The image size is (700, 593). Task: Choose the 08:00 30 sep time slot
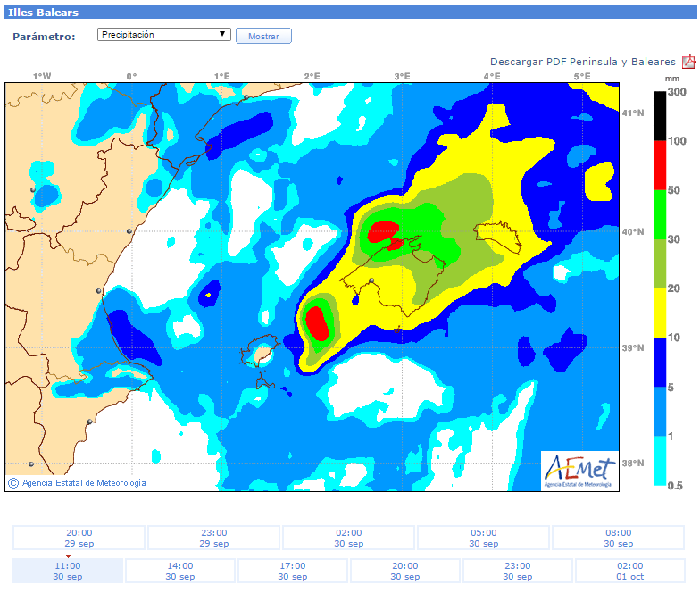click(618, 538)
